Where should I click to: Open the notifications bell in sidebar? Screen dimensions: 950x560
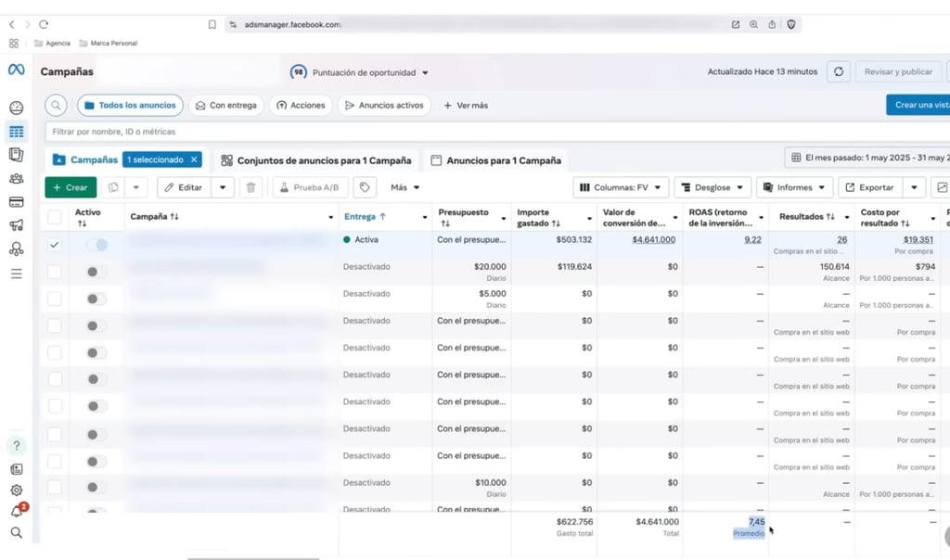click(x=17, y=512)
